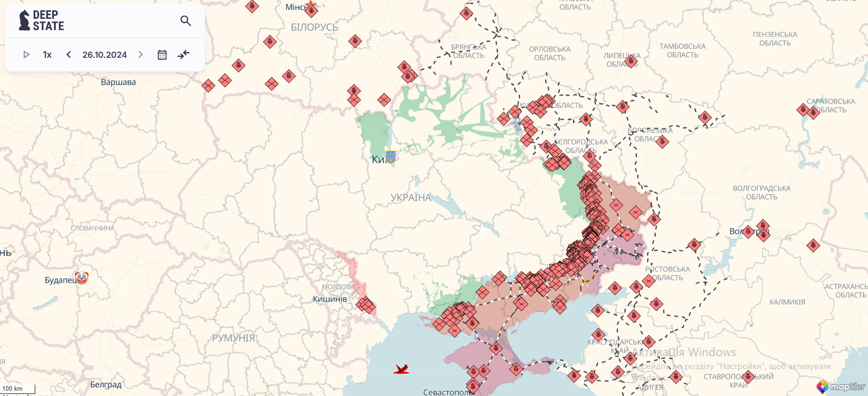Select marker beside Воронезька область label
This screenshot has width=868, height=396.
[662, 142]
